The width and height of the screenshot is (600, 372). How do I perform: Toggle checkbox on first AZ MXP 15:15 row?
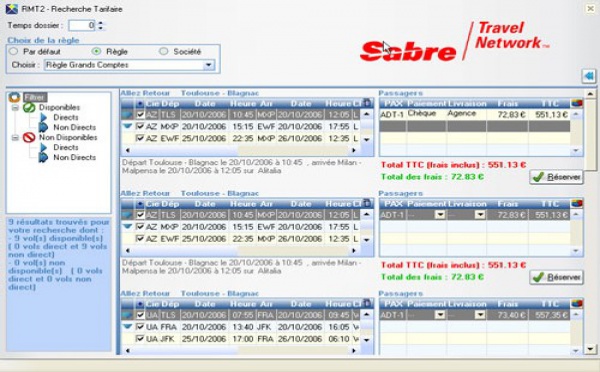[140, 126]
